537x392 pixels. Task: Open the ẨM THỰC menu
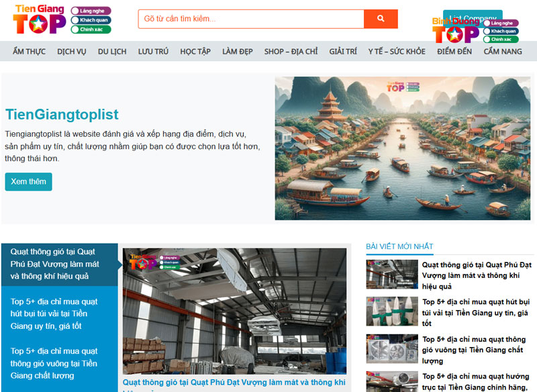click(x=29, y=52)
